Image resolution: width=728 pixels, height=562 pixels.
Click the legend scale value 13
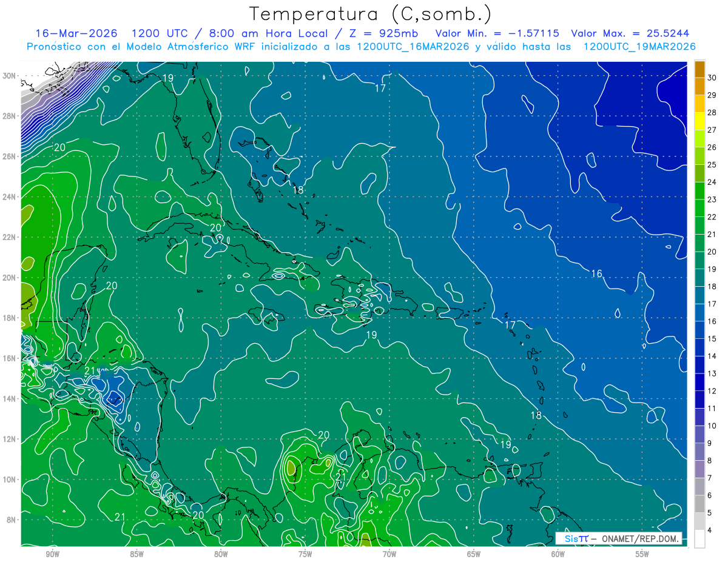coord(712,373)
